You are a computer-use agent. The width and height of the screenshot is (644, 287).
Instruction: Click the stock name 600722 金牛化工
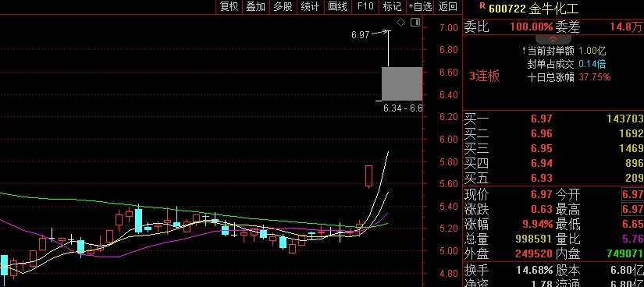[533, 9]
